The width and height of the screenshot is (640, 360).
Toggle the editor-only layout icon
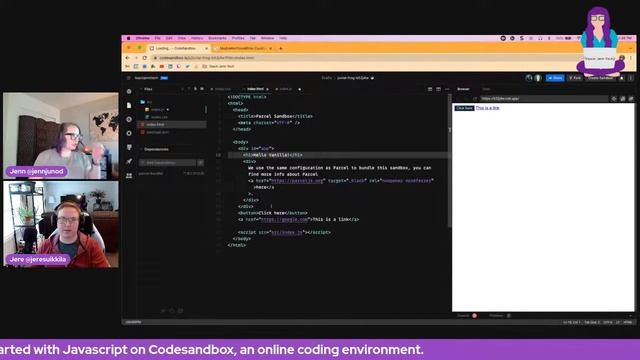tap(430, 89)
